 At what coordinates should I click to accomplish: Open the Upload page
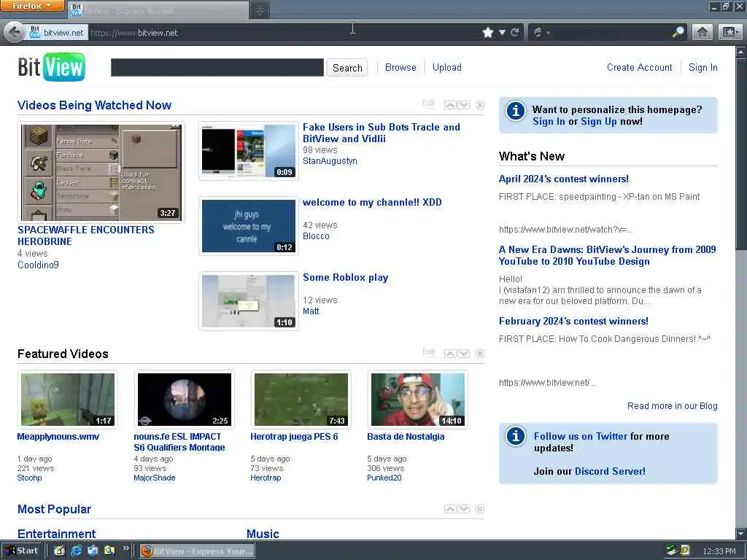click(x=447, y=67)
